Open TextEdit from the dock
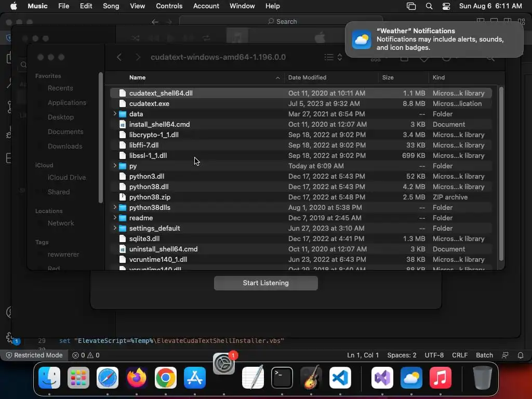Screen dimensions: 532x399 tap(253, 378)
